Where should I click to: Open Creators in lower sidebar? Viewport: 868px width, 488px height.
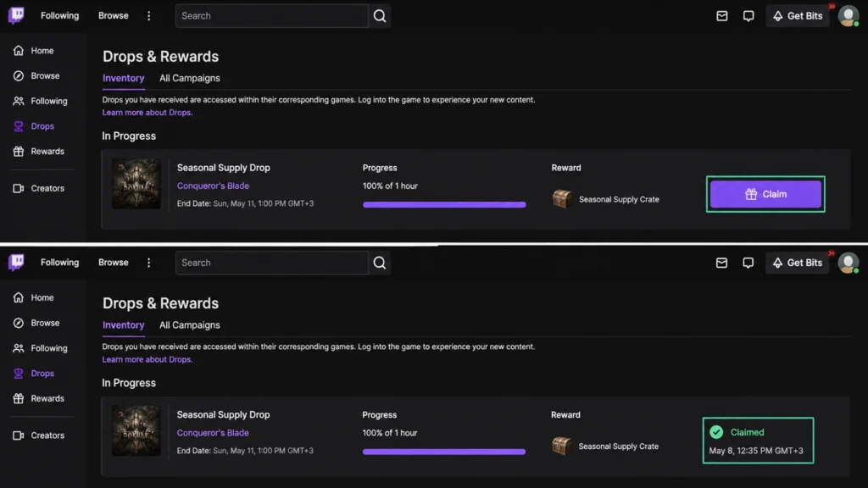coord(39,435)
